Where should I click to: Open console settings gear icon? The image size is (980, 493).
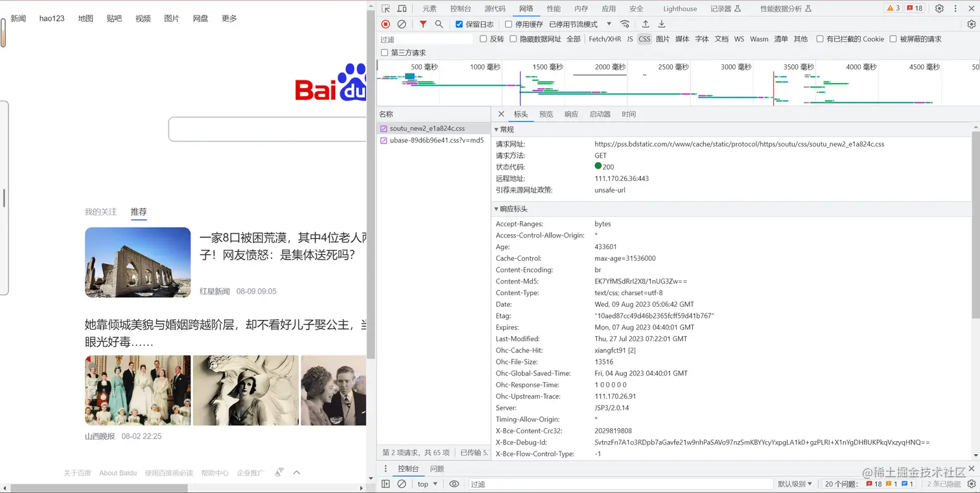971,484
